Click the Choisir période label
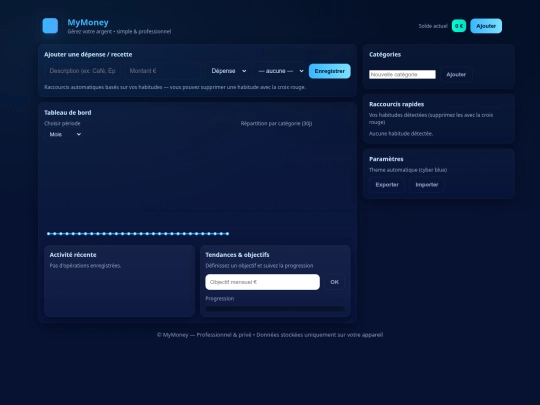The image size is (540, 405). 62,123
